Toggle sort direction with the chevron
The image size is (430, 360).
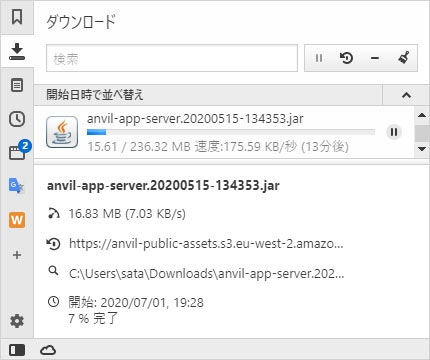(406, 95)
